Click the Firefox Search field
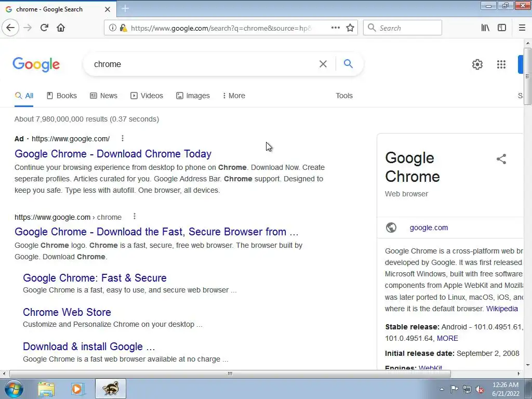Viewport: 532px width, 399px height. click(x=403, y=28)
